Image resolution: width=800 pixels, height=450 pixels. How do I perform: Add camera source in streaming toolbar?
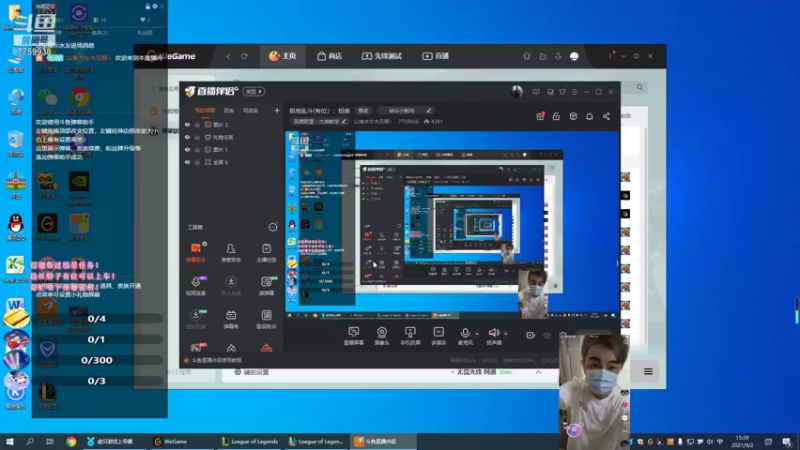382,336
